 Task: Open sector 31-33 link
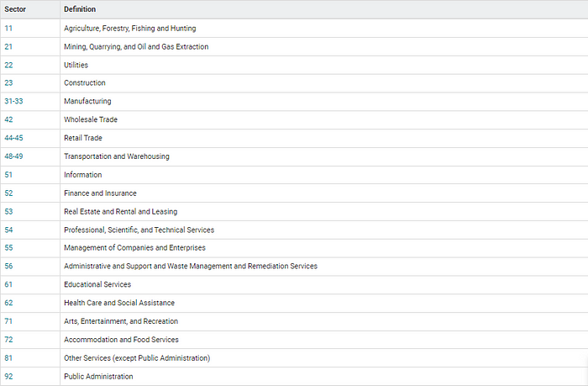[x=13, y=101]
